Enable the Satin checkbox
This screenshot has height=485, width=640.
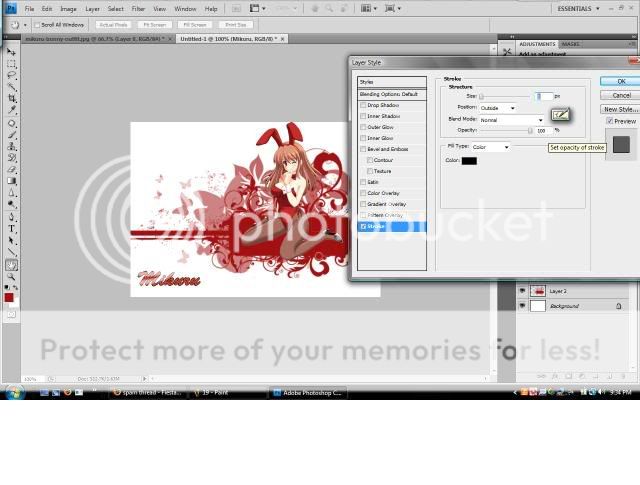point(363,182)
